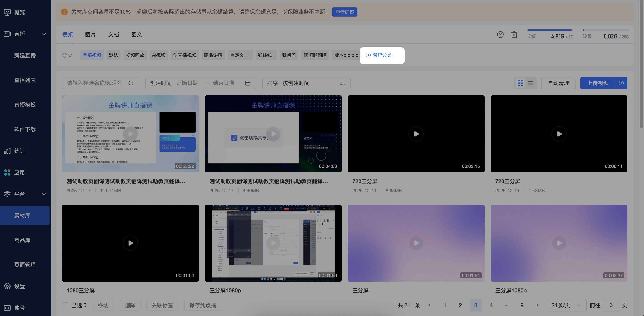Collapse the 平台 sidebar menu
Screen dimensions: 644x316
[x=44, y=194]
